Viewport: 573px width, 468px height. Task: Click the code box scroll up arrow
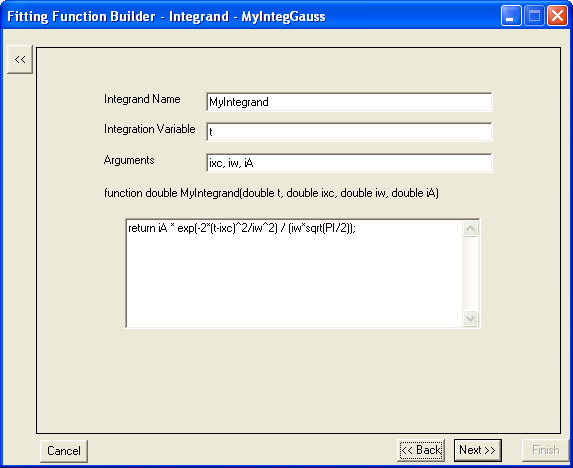click(470, 229)
